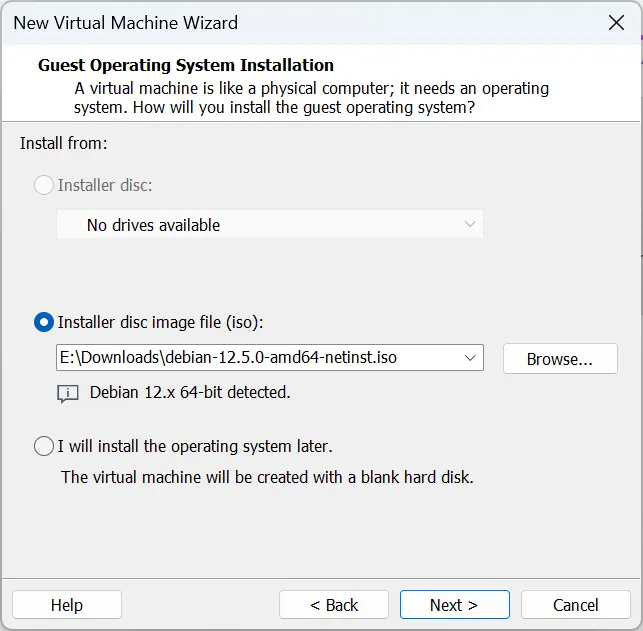Click the Next > button
This screenshot has height=631, width=643.
[x=454, y=605]
